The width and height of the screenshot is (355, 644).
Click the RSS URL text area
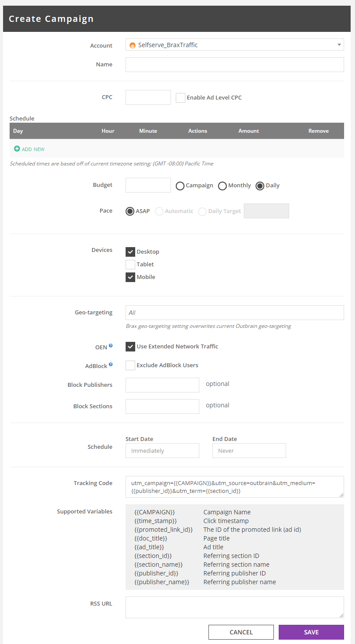[235, 607]
